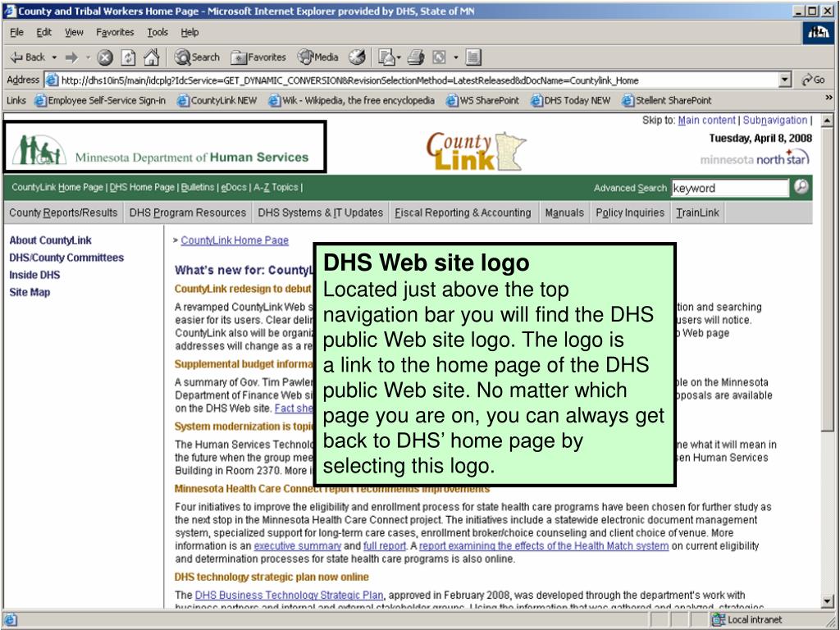Viewport: 840px width, 630px height.
Task: Open the Media panel icon
Action: tap(318, 57)
